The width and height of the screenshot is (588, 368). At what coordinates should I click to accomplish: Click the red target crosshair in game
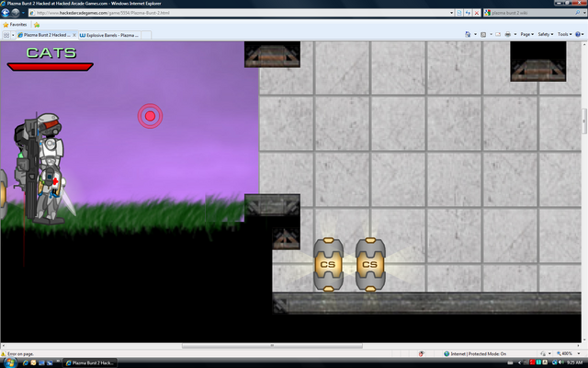click(x=150, y=116)
